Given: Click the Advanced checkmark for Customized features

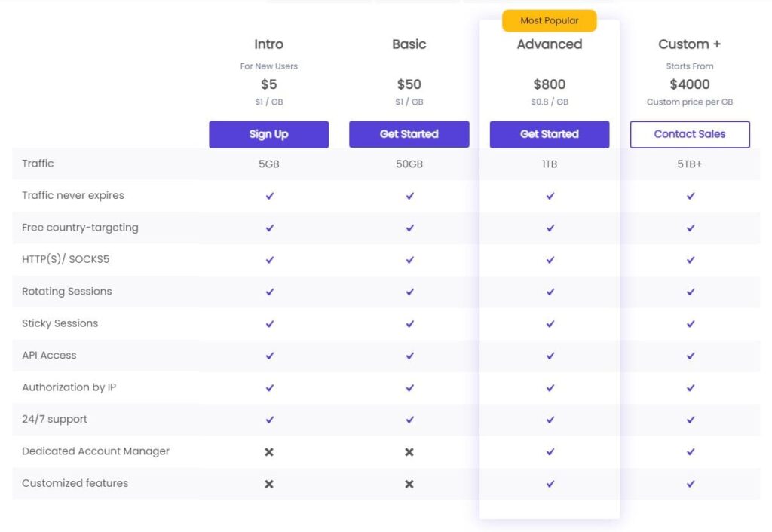Looking at the screenshot, I should click(550, 484).
